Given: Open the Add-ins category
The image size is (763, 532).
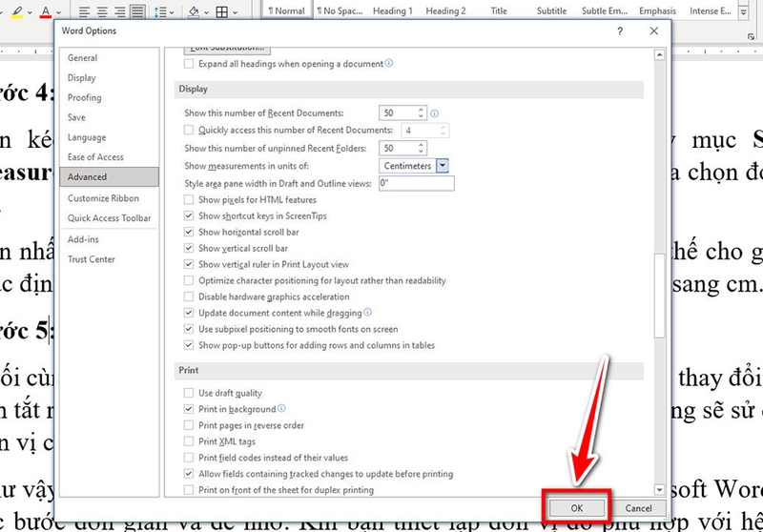Looking at the screenshot, I should (x=109, y=239).
